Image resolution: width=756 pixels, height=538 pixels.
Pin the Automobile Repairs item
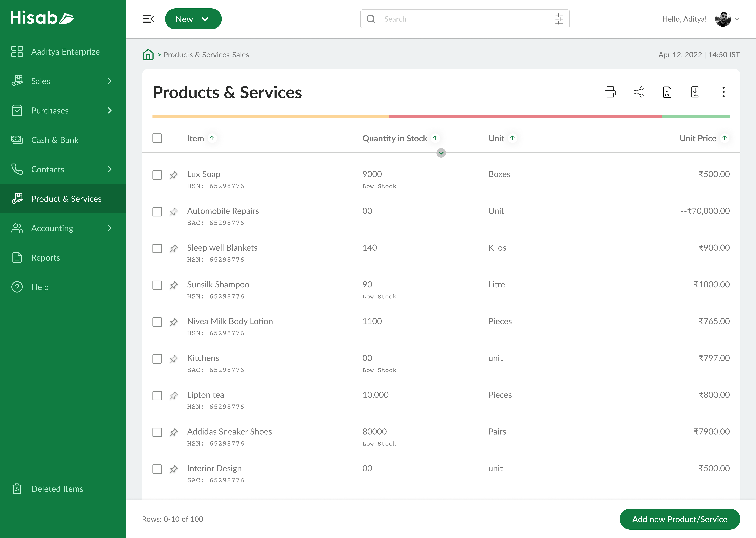(x=174, y=212)
